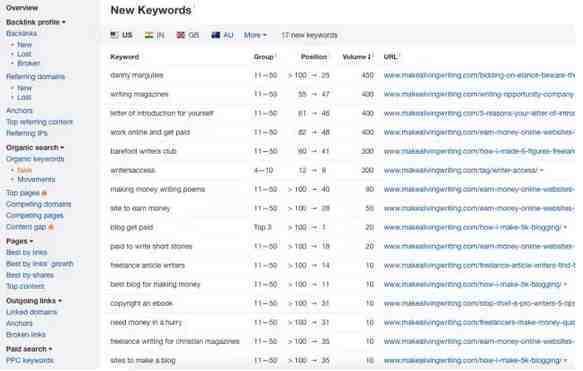Expand URL dropdown in blog get paid row

(565, 228)
